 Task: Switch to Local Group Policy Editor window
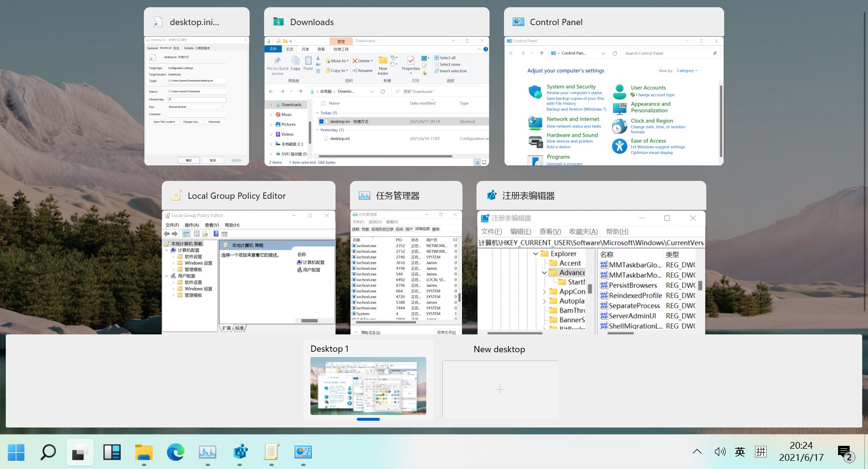(249, 258)
